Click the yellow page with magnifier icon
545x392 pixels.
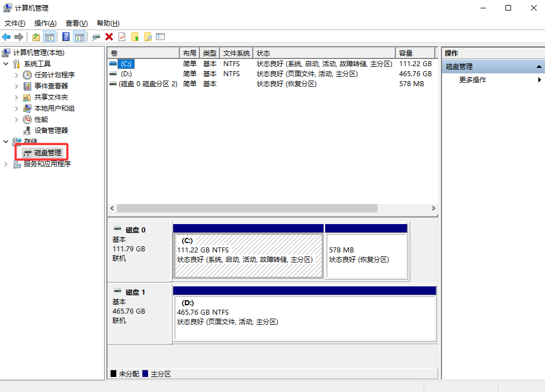pyautogui.click(x=148, y=37)
